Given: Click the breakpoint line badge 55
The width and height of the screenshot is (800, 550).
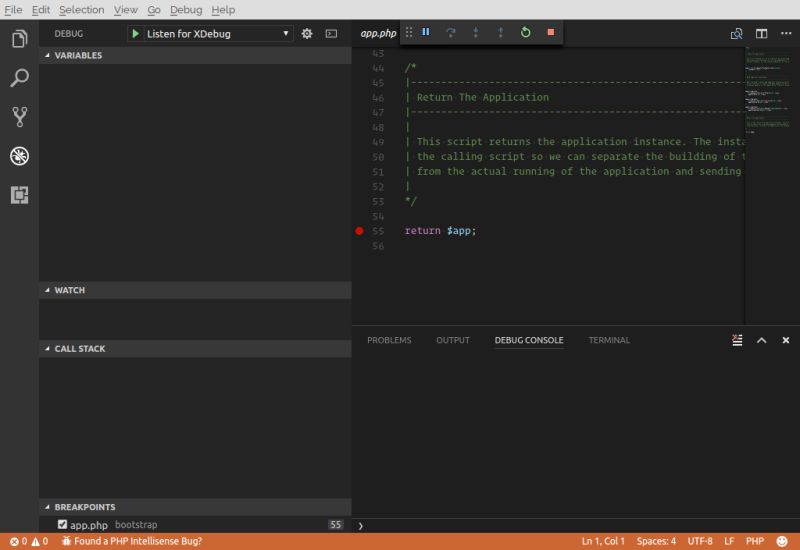Looking at the screenshot, I should click(x=335, y=524).
